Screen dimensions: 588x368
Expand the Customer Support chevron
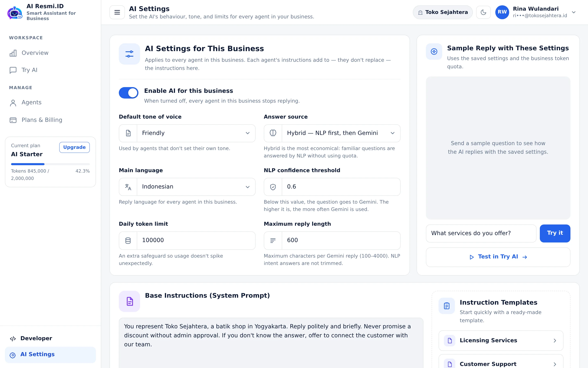point(555,364)
